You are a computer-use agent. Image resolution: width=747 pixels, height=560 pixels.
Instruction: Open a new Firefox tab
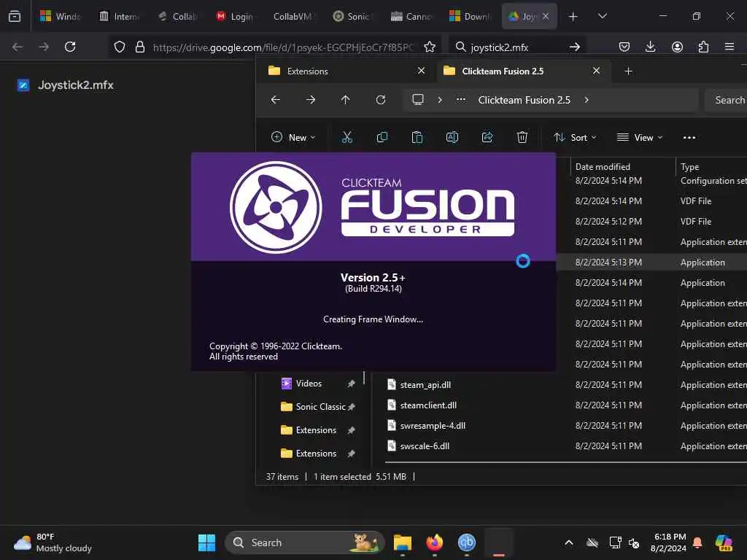click(x=573, y=16)
